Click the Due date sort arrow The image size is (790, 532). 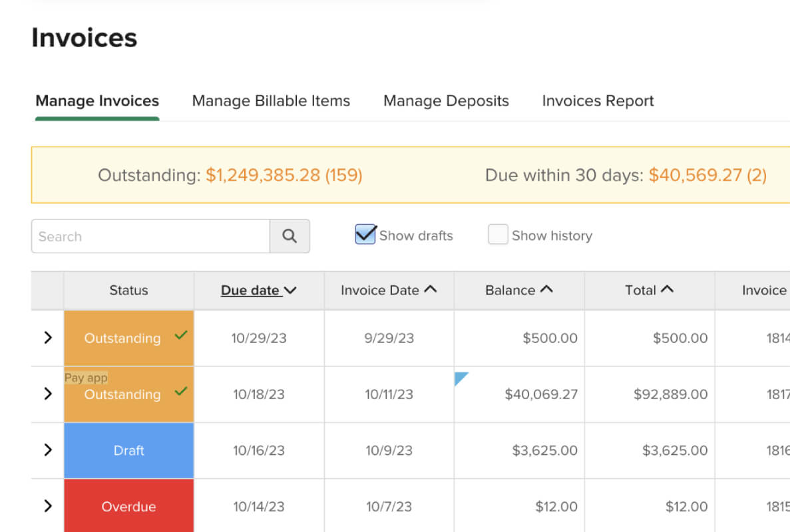(x=290, y=291)
